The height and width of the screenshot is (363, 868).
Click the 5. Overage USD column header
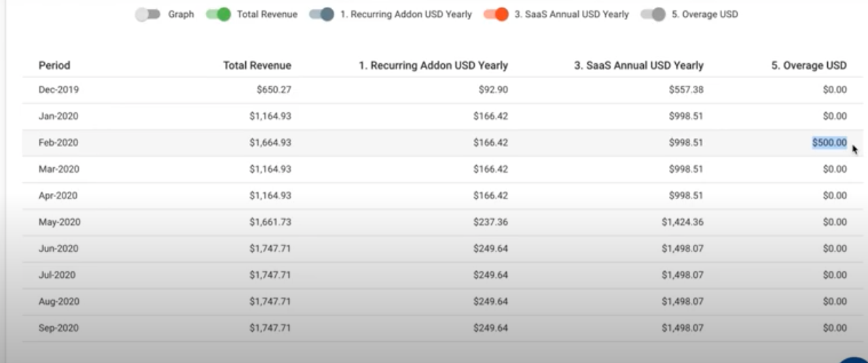(x=809, y=65)
